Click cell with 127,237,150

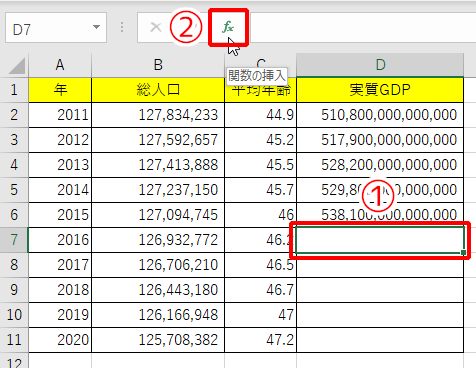click(158, 190)
